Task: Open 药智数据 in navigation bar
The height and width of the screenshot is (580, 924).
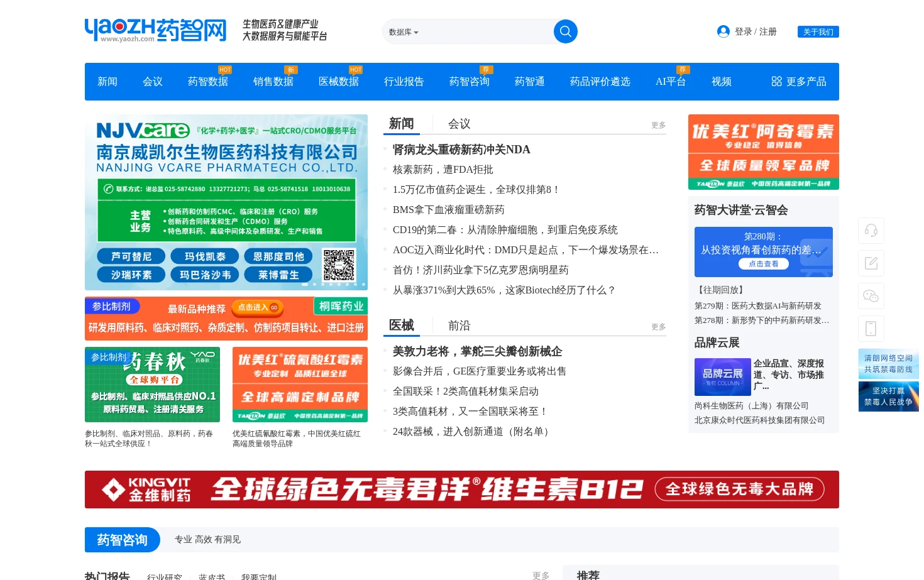Action: 208,82
